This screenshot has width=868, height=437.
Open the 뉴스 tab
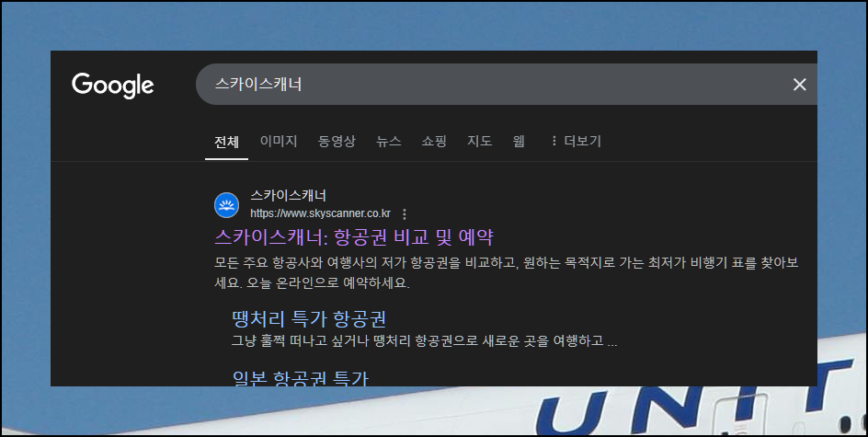(x=389, y=142)
